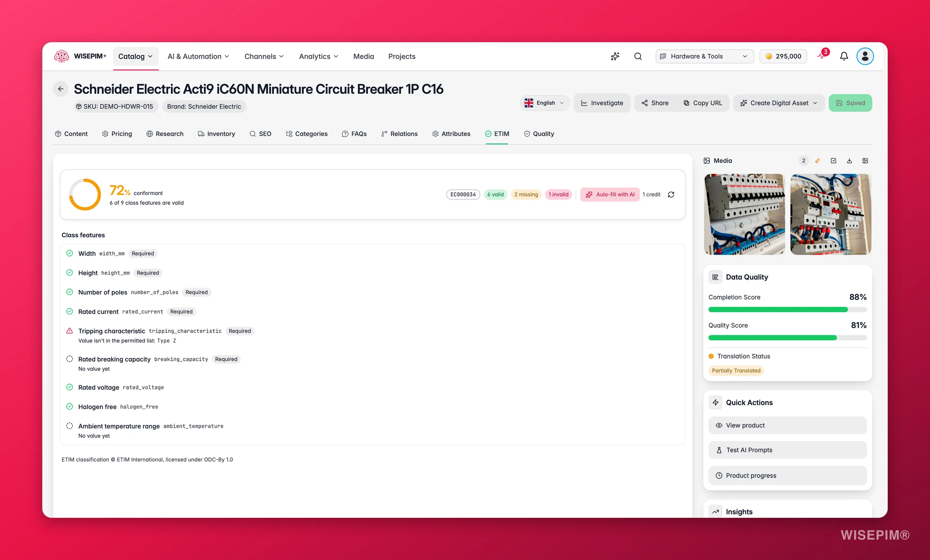Viewport: 930px width, 560px height.
Task: Open Projects in the top navigation
Action: click(x=402, y=56)
